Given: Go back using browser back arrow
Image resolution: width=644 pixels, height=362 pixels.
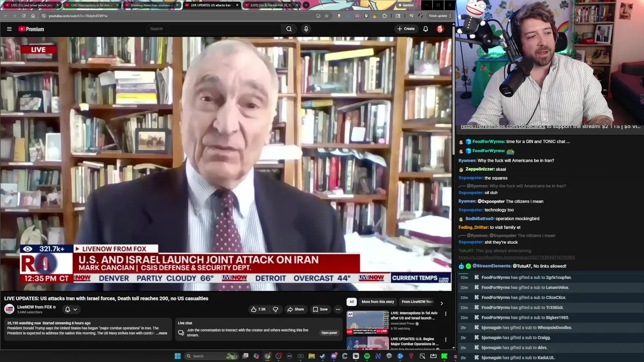Looking at the screenshot, I should click(x=5, y=16).
